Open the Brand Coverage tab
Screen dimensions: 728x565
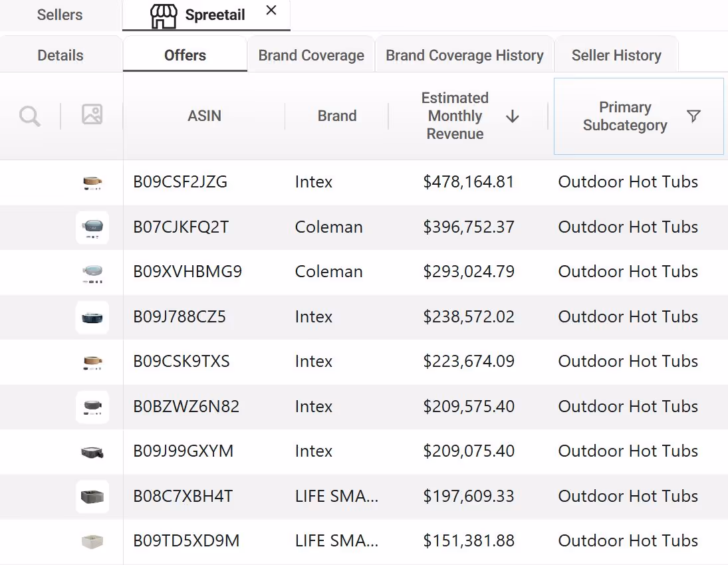311,55
